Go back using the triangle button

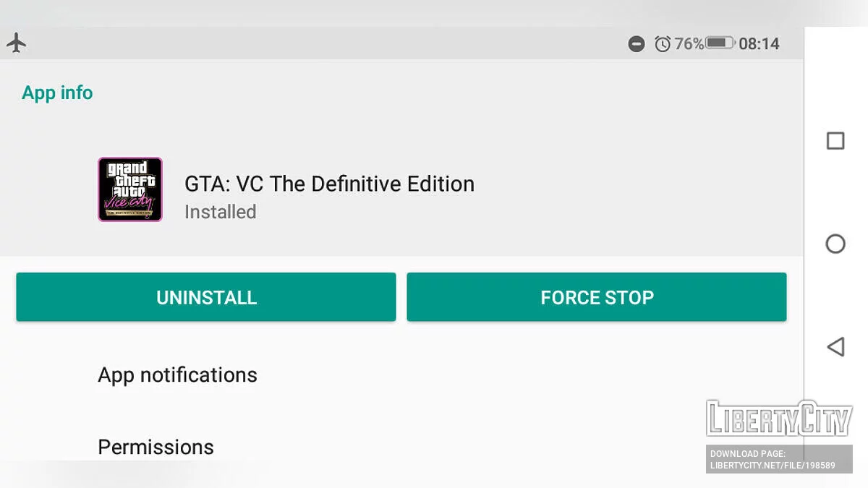[835, 347]
